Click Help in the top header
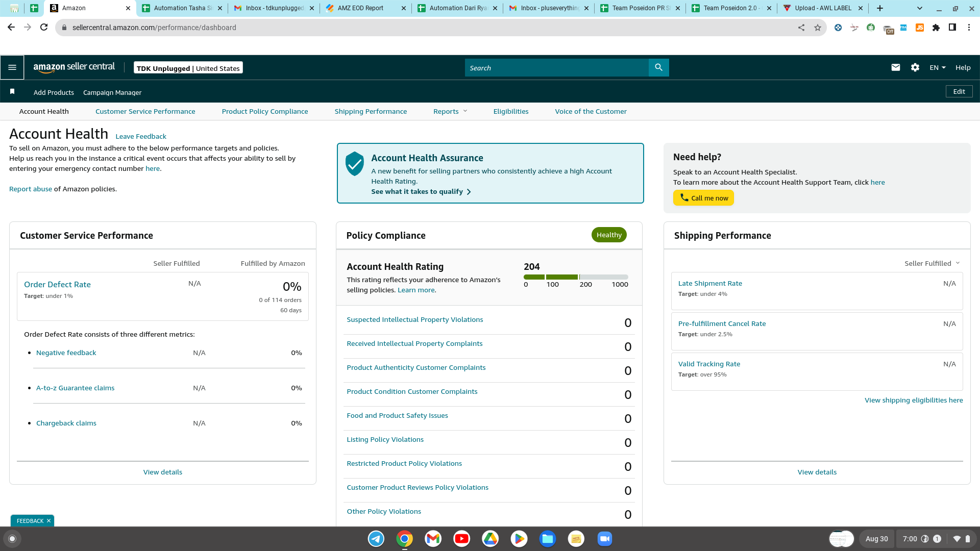Image resolution: width=980 pixels, height=551 pixels. 963,67
